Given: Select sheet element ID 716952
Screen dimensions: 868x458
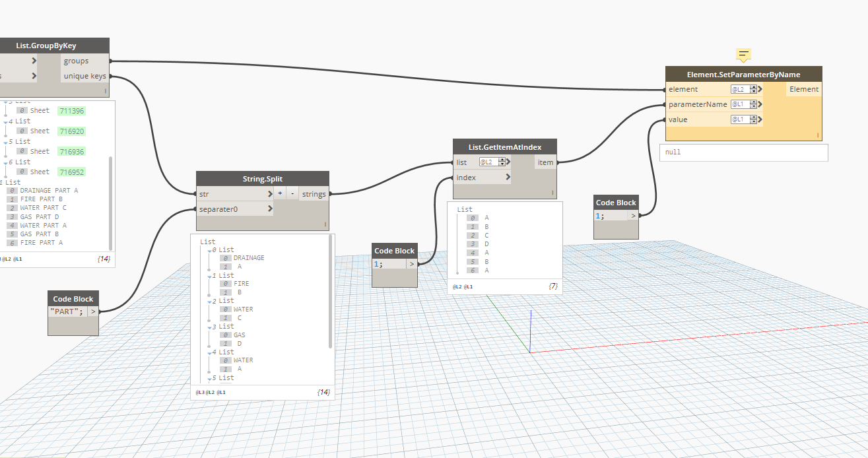Looking at the screenshot, I should click(x=71, y=172).
